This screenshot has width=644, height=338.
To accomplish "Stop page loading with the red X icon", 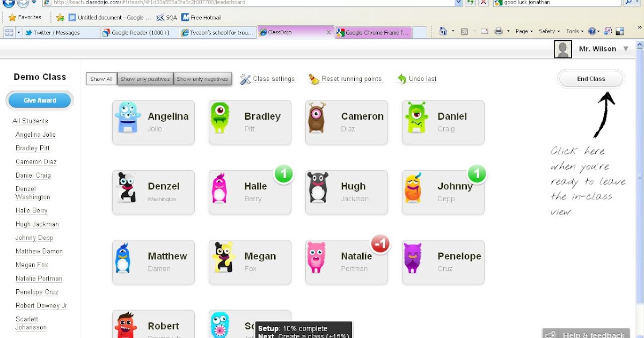I will point(484,3).
